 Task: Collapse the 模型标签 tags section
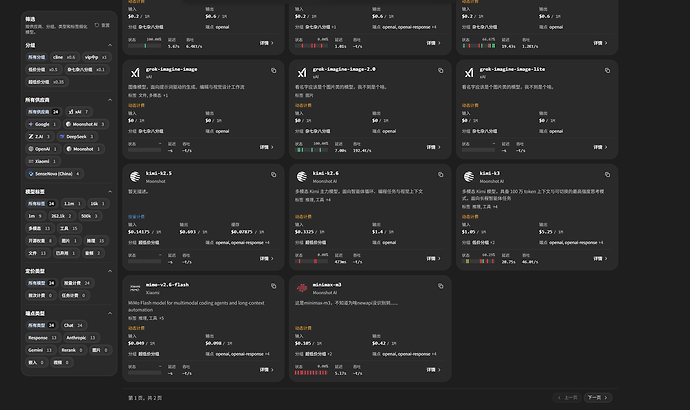click(110, 192)
